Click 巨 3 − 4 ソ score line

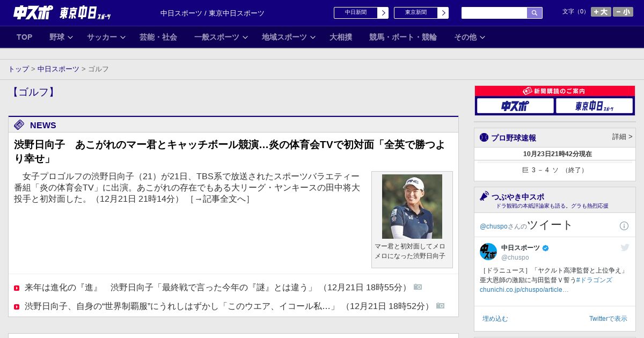tap(554, 170)
